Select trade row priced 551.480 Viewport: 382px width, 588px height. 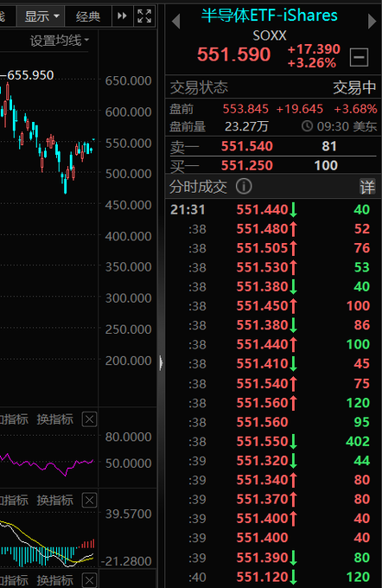coord(273,229)
